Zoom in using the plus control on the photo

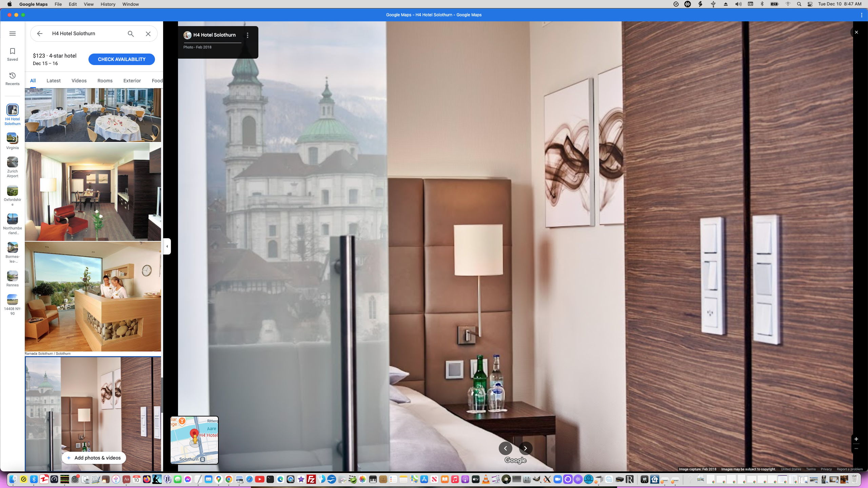[857, 439]
